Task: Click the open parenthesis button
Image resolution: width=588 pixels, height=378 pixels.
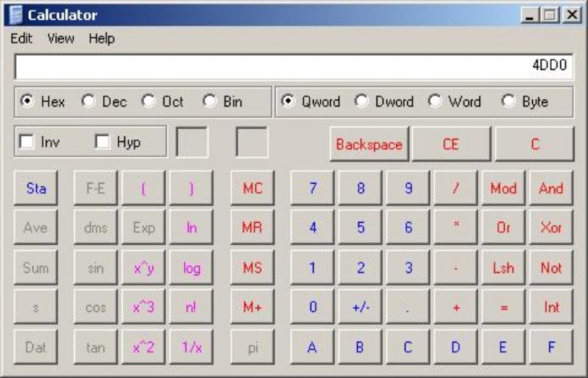Action: tap(143, 188)
